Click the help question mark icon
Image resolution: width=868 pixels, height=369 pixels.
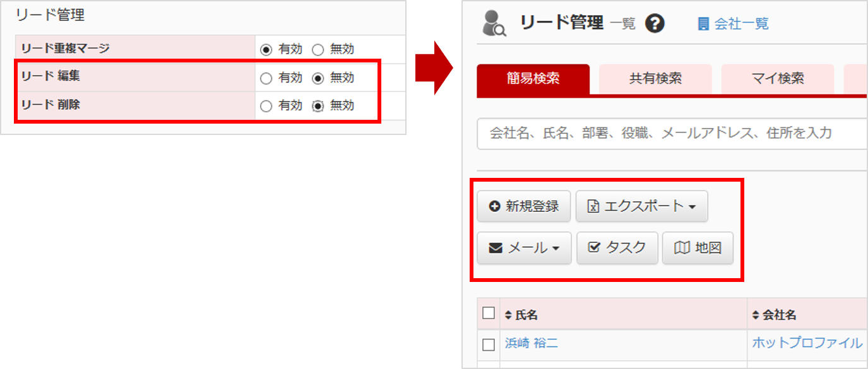pyautogui.click(x=655, y=24)
